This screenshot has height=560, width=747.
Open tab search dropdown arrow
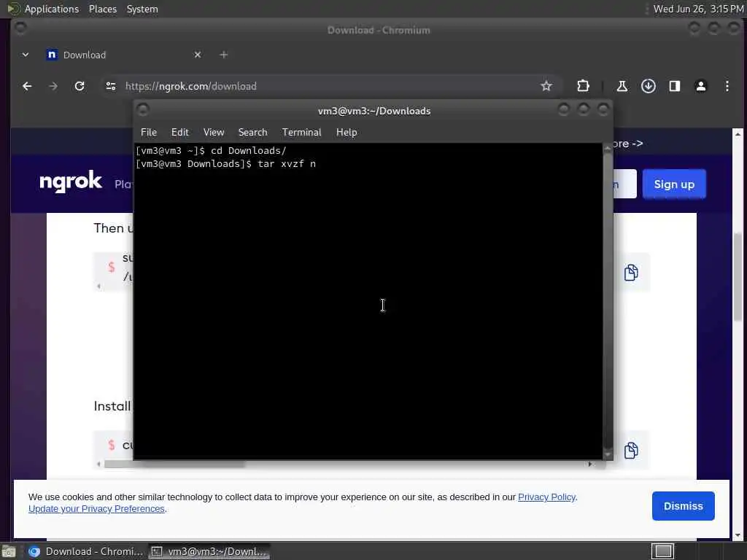(x=26, y=55)
